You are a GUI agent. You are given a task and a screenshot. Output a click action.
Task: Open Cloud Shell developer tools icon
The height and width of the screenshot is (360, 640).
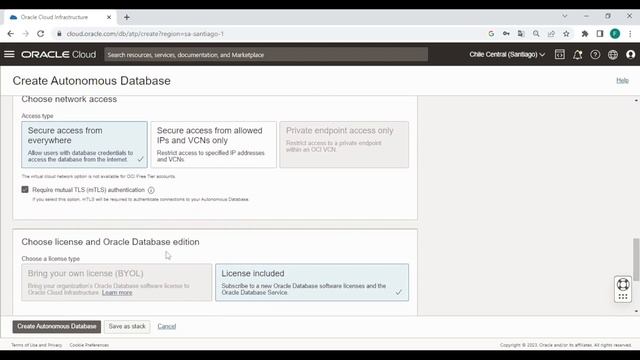click(560, 54)
